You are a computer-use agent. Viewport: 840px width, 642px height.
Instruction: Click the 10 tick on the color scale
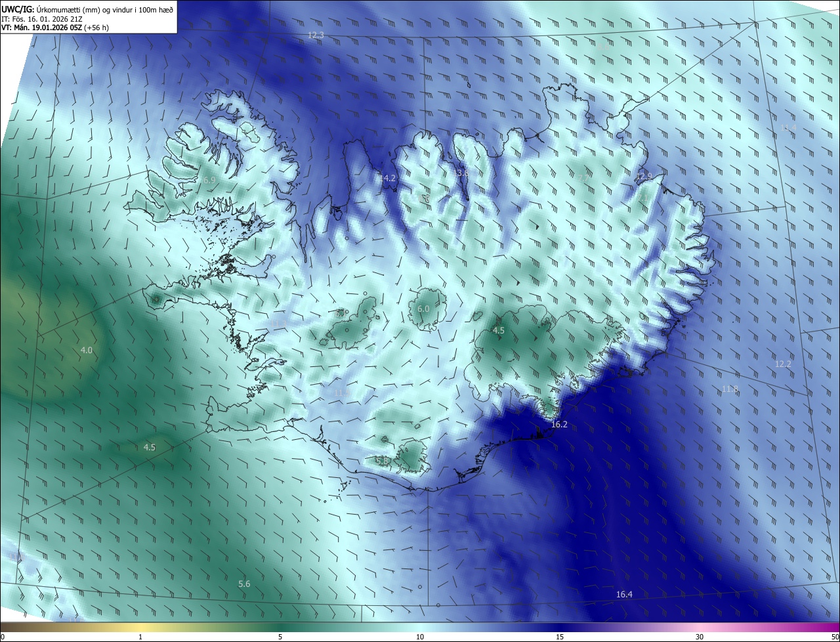420,637
